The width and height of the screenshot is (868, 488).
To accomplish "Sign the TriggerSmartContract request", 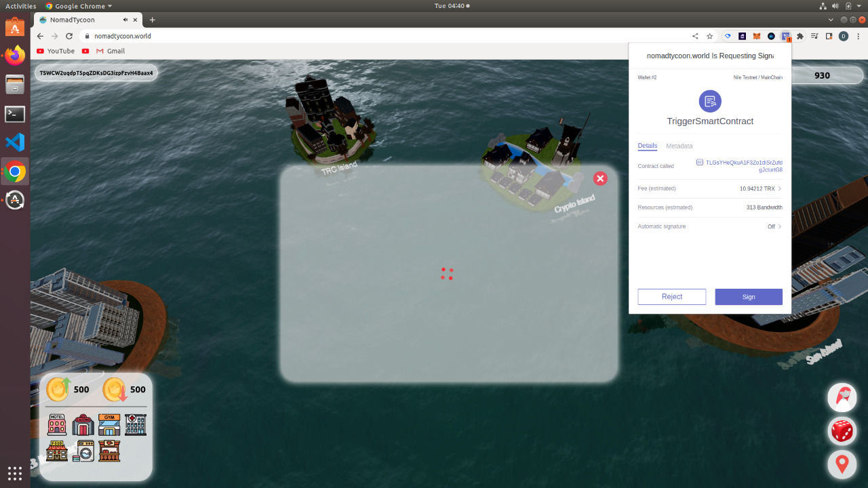I will pos(749,297).
